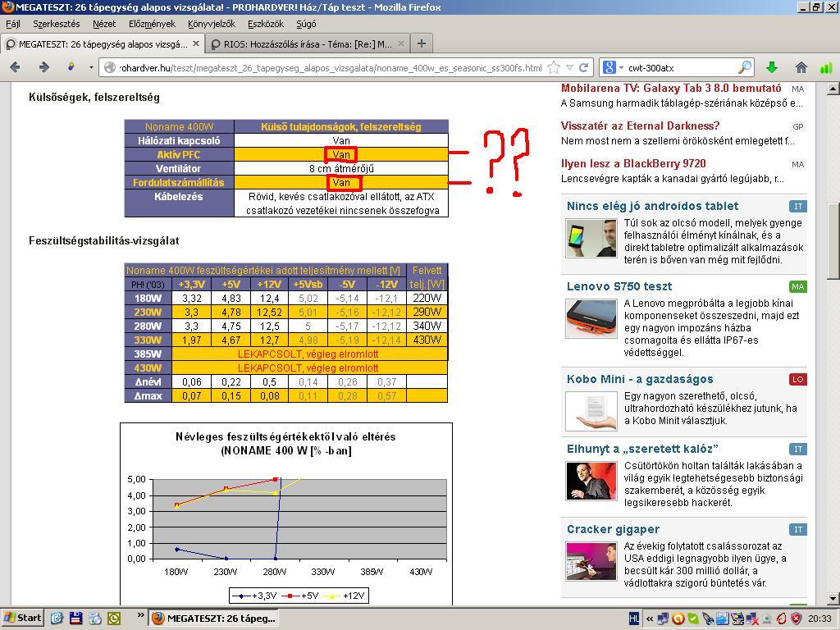Click the LO badge beside Kobo Mini
This screenshot has width=840, height=630.
797,379
